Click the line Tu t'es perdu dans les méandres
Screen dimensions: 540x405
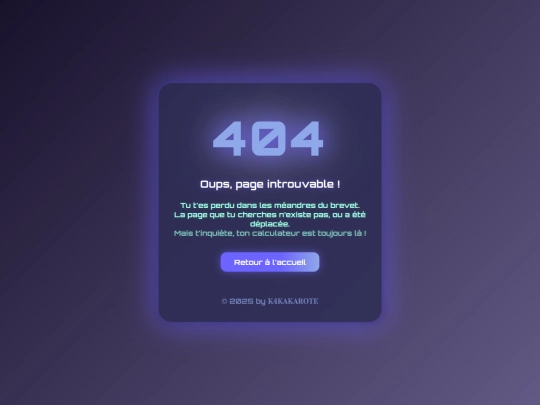coord(270,205)
